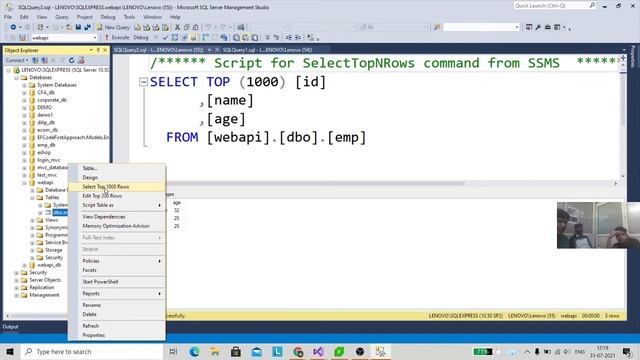Choose Memory Optimization Advisor option
This screenshot has width=640, height=360.
coord(117,226)
